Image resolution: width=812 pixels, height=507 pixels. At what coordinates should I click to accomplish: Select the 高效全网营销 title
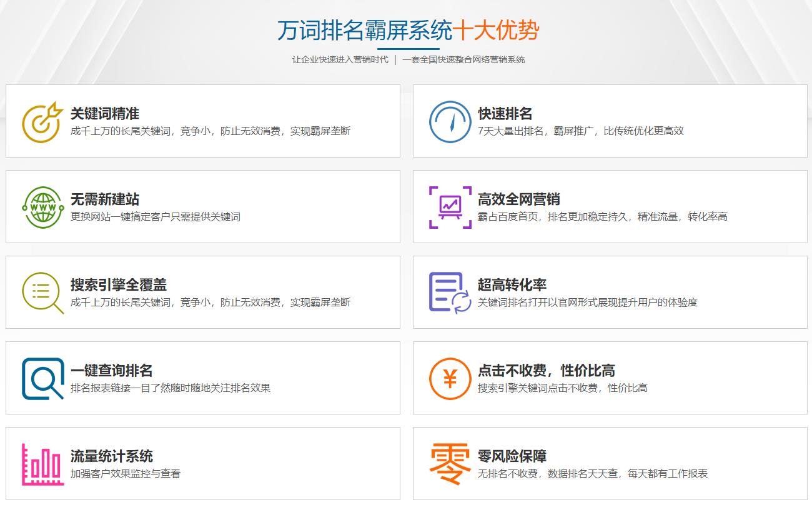518,199
